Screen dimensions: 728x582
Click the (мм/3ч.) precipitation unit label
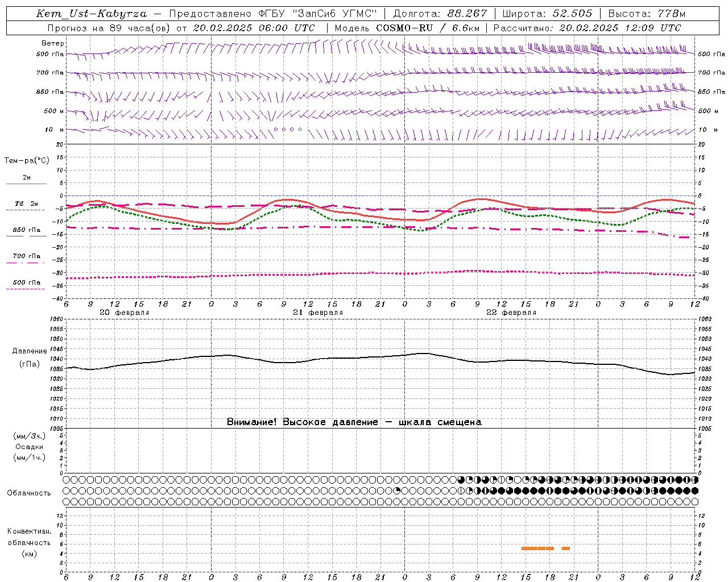(x=30, y=436)
